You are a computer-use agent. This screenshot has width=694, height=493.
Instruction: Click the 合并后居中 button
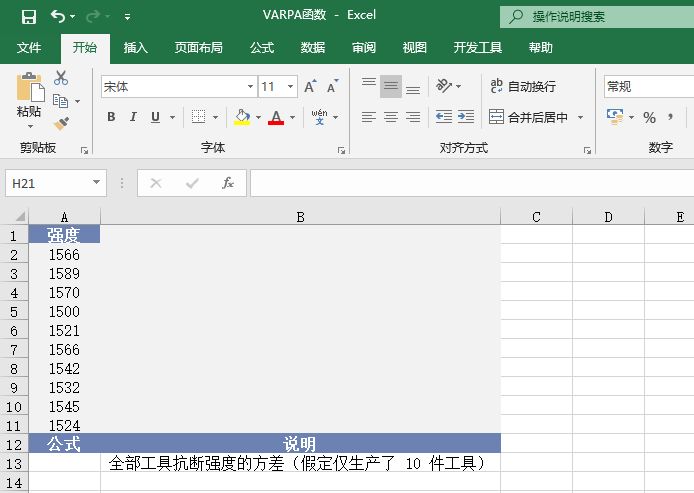click(x=529, y=117)
